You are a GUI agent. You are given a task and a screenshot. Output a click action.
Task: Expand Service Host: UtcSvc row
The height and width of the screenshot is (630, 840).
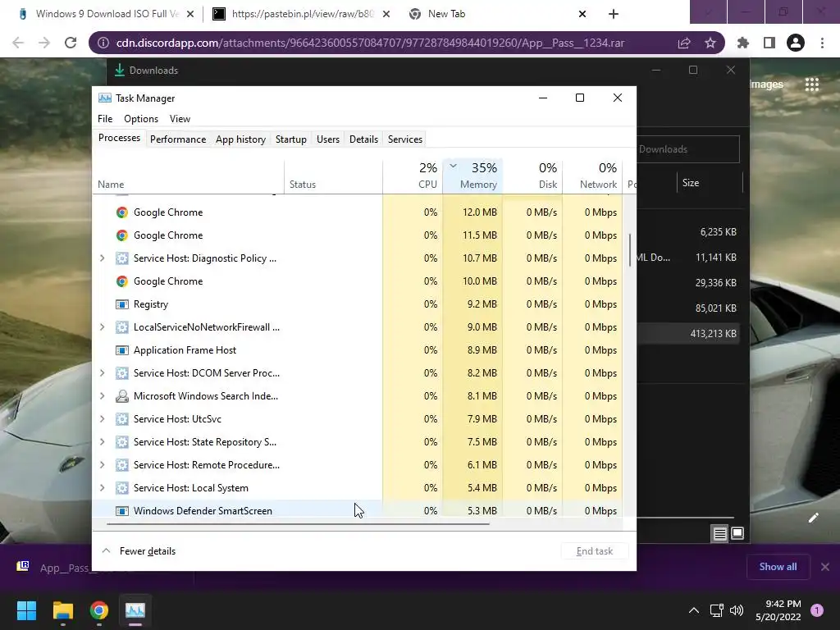[102, 419]
